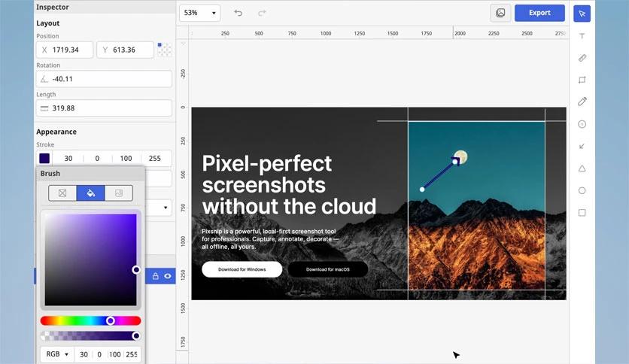The width and height of the screenshot is (629, 364).
Task: Open the dropdown behind the Brush popup
Action: pyautogui.click(x=165, y=208)
